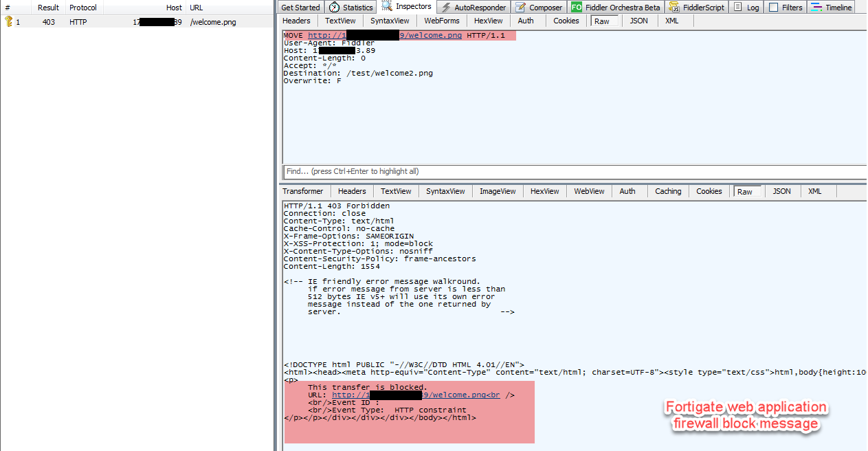
Task: Open the request Headers tab
Action: point(296,21)
